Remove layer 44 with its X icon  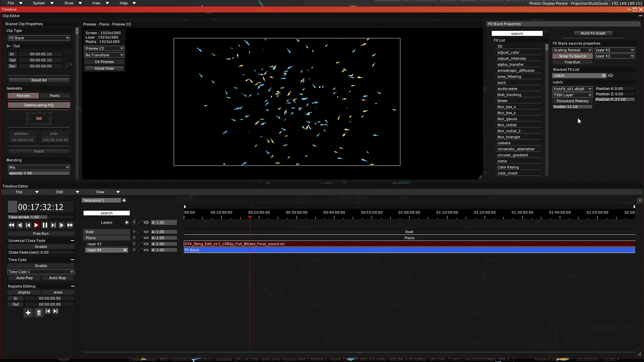125,250
